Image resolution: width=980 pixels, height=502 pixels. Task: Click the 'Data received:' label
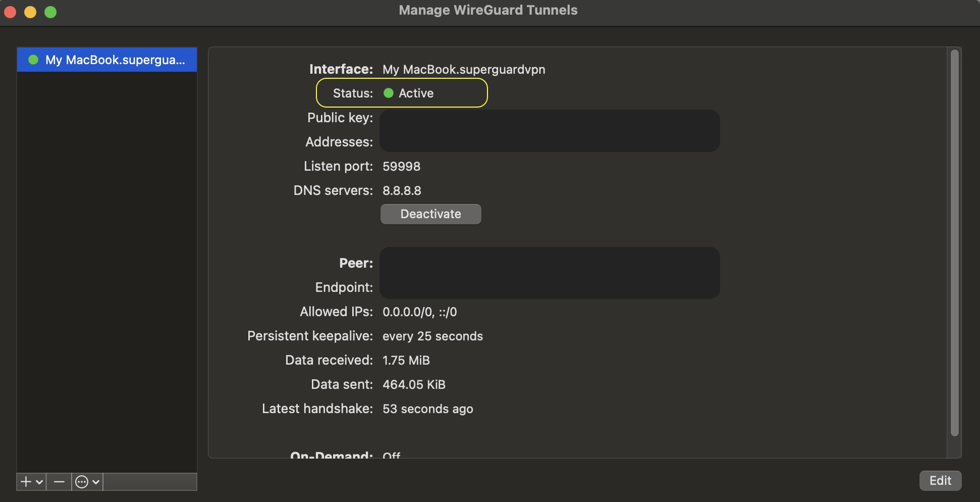329,360
